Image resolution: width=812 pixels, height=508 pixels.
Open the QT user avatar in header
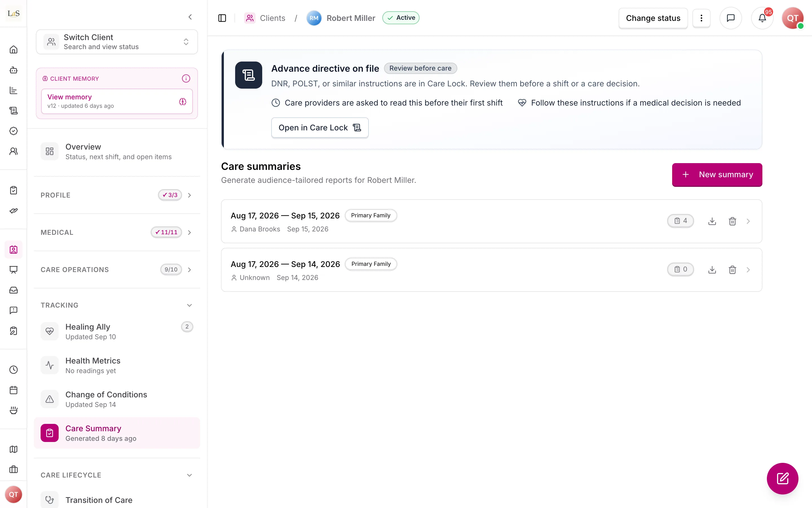coord(793,18)
